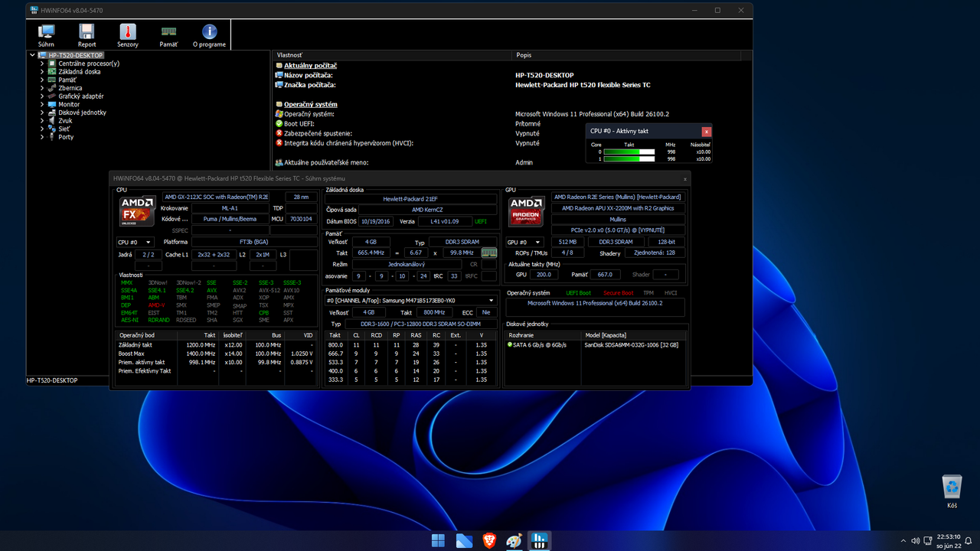This screenshot has height=551, width=980.
Task: Open the GPU #0 selector dropdown
Action: click(x=524, y=242)
